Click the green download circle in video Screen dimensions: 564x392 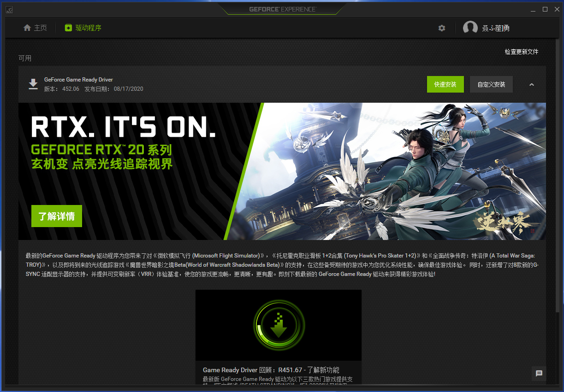[279, 325]
